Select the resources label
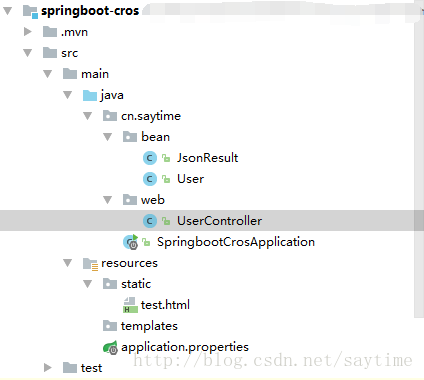This screenshot has width=424, height=380. click(x=129, y=263)
